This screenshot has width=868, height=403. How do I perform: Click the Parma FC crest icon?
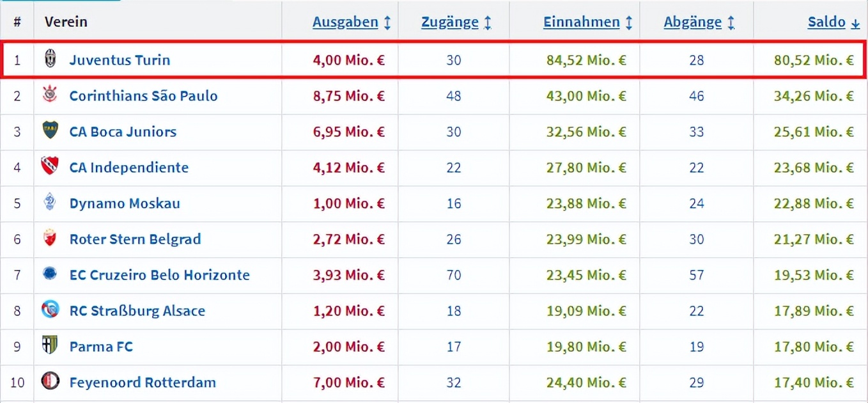click(x=50, y=346)
